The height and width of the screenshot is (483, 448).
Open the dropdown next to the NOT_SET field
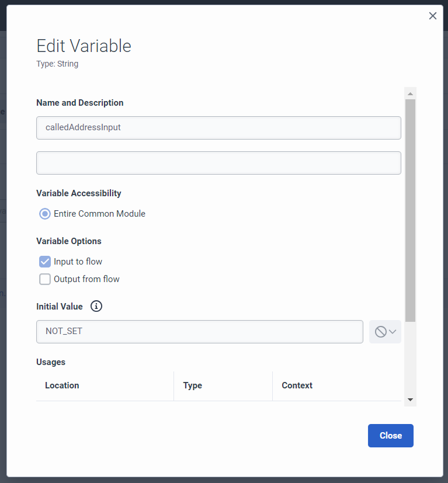[385, 332]
